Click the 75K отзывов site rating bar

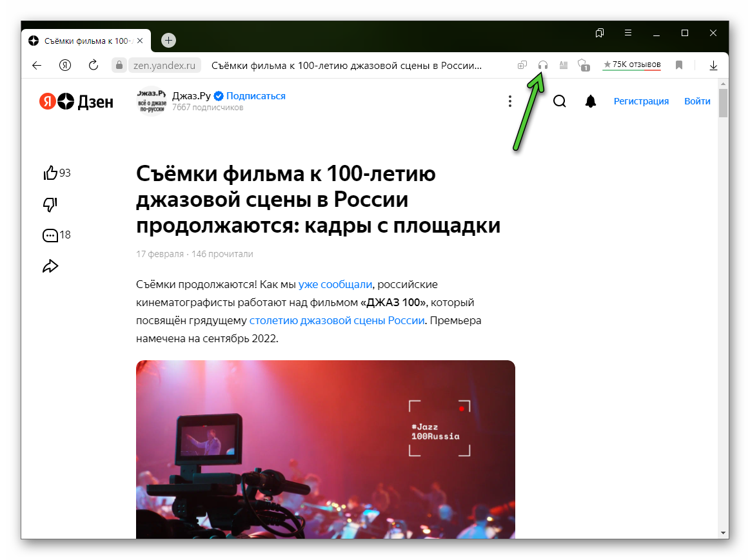pos(631,65)
